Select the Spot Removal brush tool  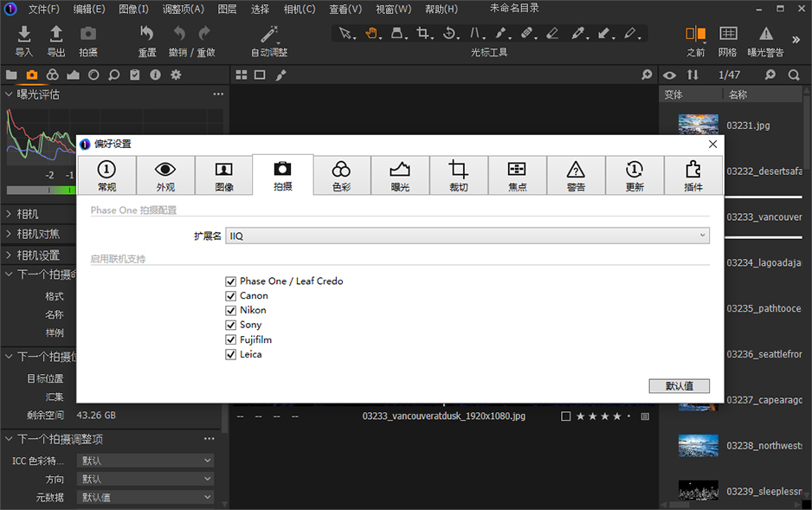click(x=525, y=33)
